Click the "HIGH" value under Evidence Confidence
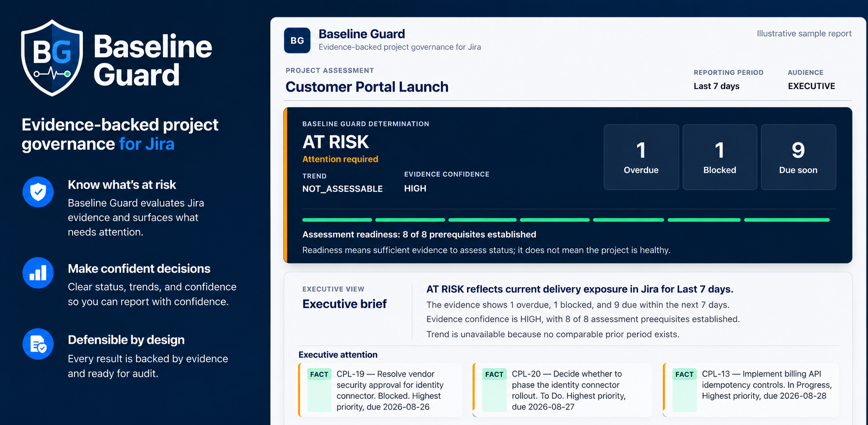The height and width of the screenshot is (425, 868). pyautogui.click(x=415, y=189)
